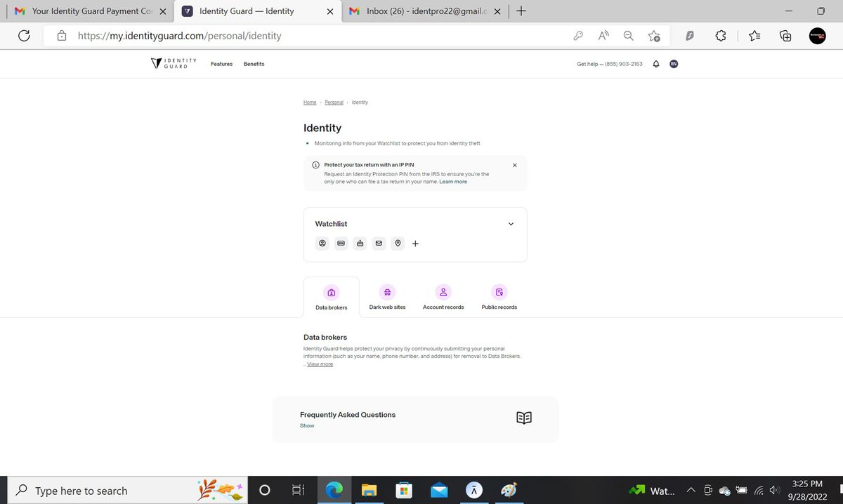Viewport: 843px width, 504px height.
Task: Open the Benefits menu
Action: pos(254,64)
